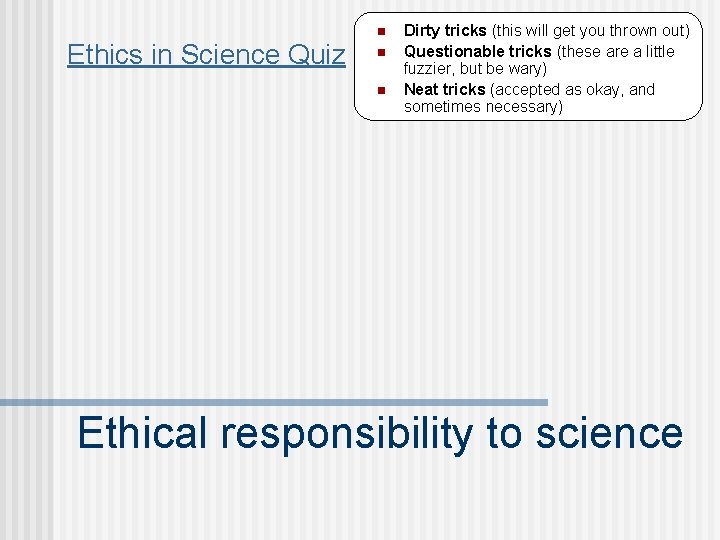
Task: Click the blue horizontal divider bar
Action: coord(274,403)
